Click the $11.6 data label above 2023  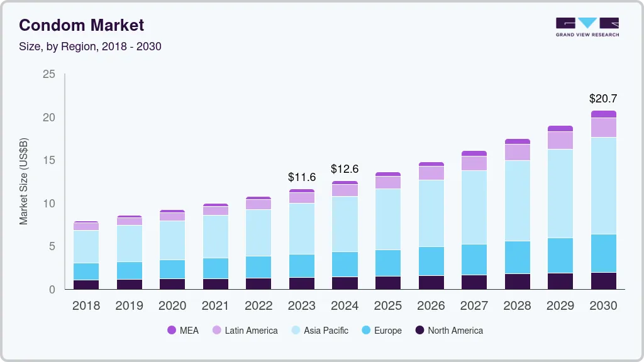[302, 177]
